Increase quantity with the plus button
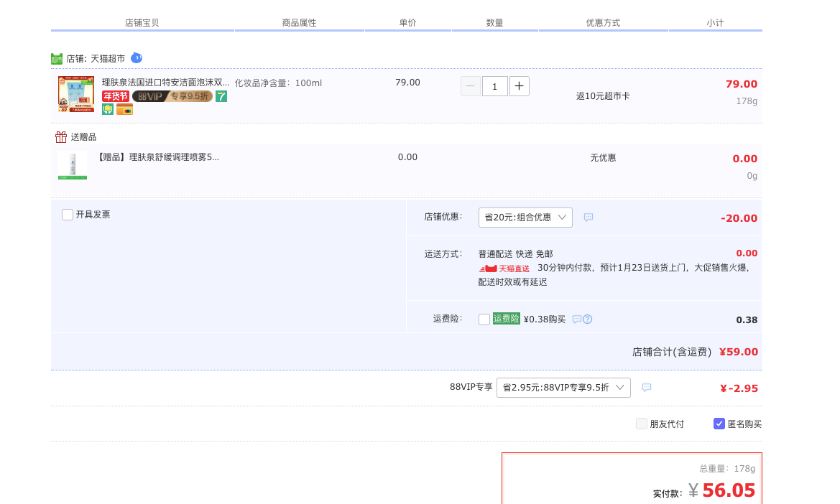840x504 pixels. click(x=519, y=86)
